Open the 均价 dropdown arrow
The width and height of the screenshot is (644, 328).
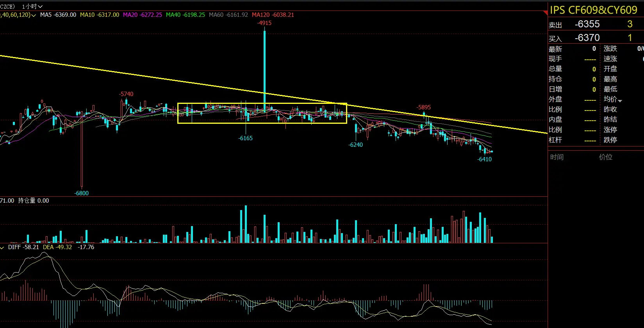click(620, 101)
